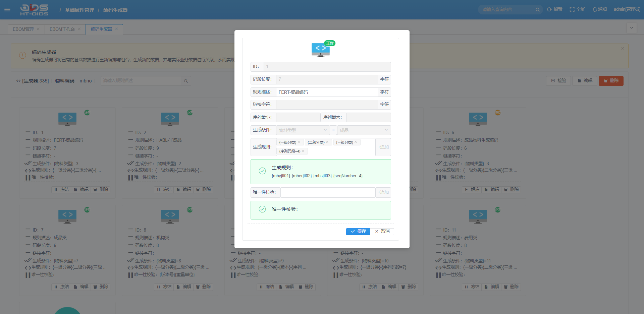Dismiss the 编码生成器 info banner

(623, 49)
